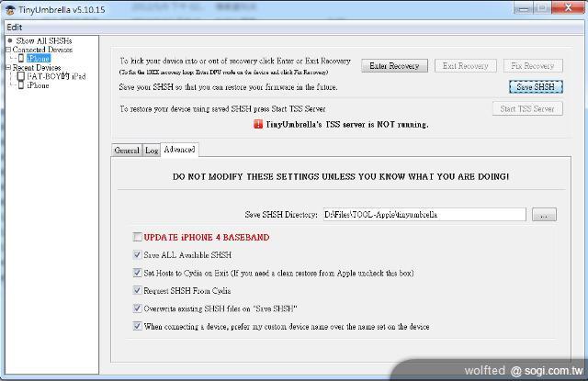This screenshot has width=588, height=381.
Task: Click the recent iPhone device icon
Action: point(21,85)
